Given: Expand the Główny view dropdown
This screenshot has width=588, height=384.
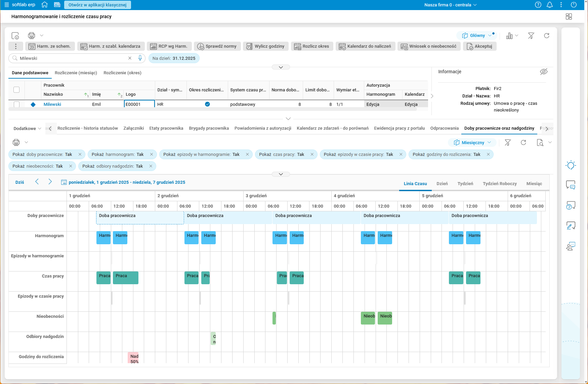Looking at the screenshot, I should coord(490,36).
